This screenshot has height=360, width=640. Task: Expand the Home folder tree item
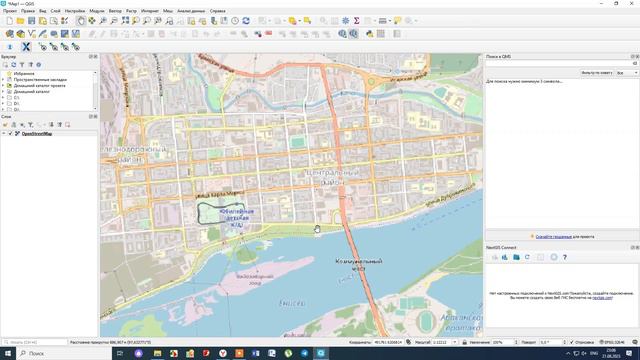3,91
